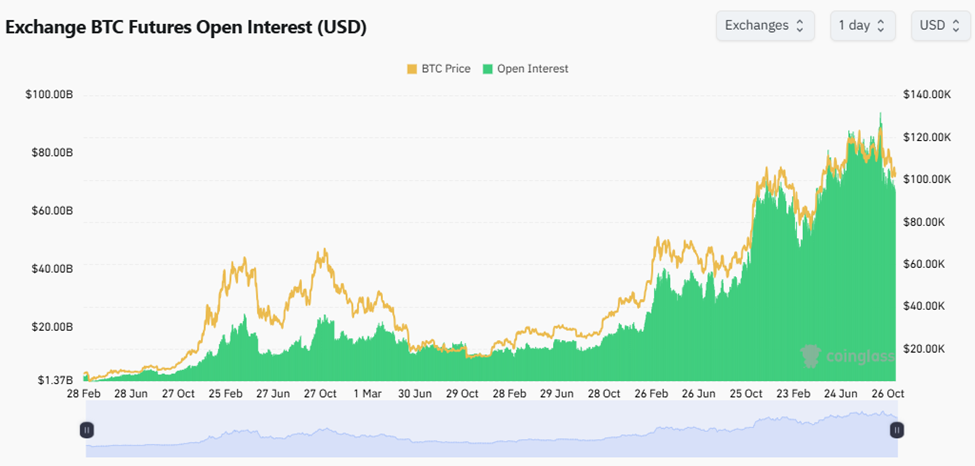
Task: Click the green Open Interest legend square
Action: (488, 69)
